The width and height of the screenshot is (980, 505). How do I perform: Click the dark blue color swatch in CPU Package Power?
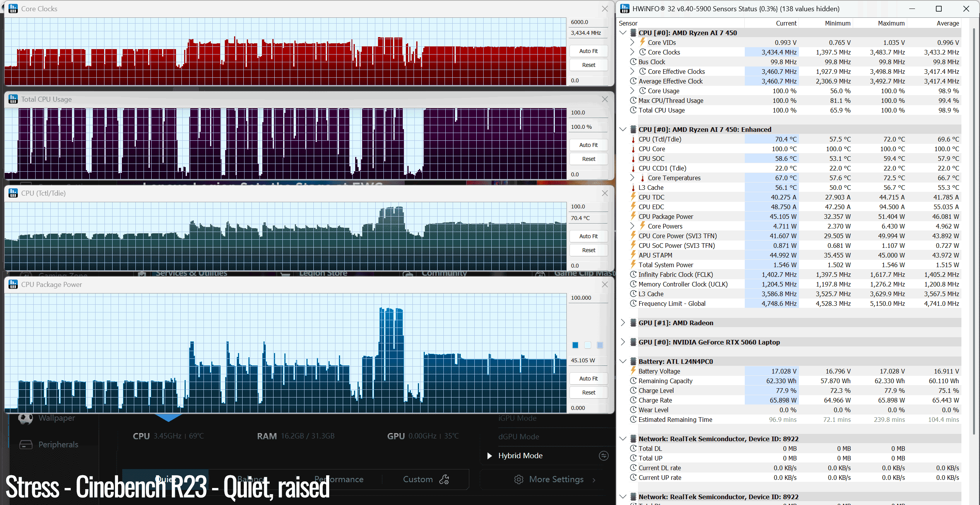(x=575, y=345)
